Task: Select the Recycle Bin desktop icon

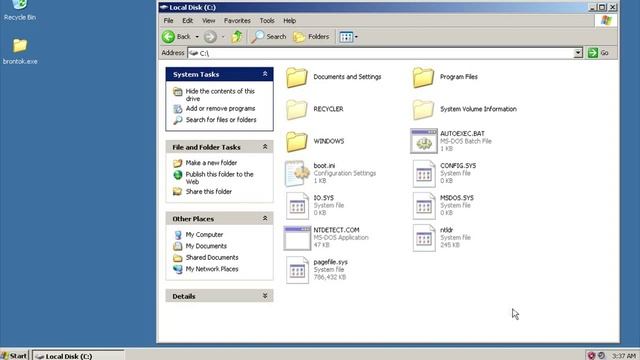Action: (19, 4)
